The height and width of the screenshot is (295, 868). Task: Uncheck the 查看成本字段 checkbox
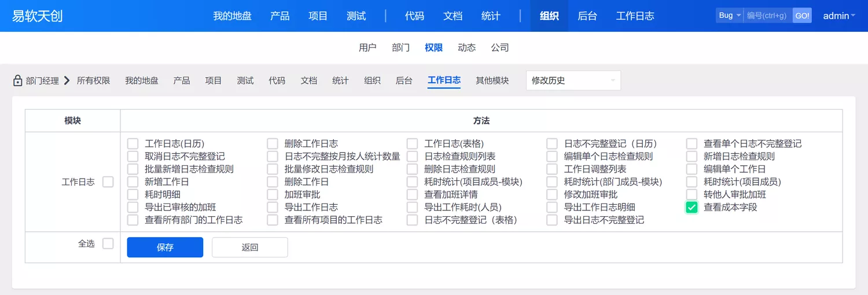coord(692,207)
